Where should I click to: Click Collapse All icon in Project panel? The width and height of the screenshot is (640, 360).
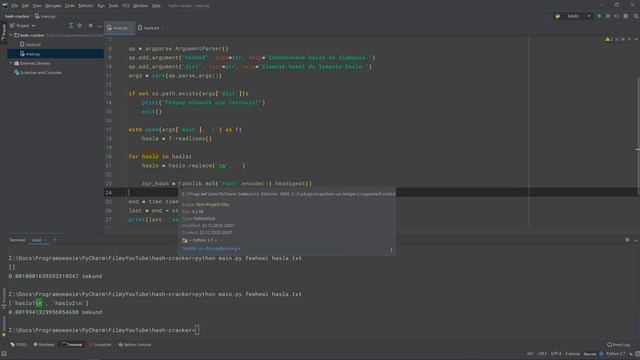tap(71, 26)
